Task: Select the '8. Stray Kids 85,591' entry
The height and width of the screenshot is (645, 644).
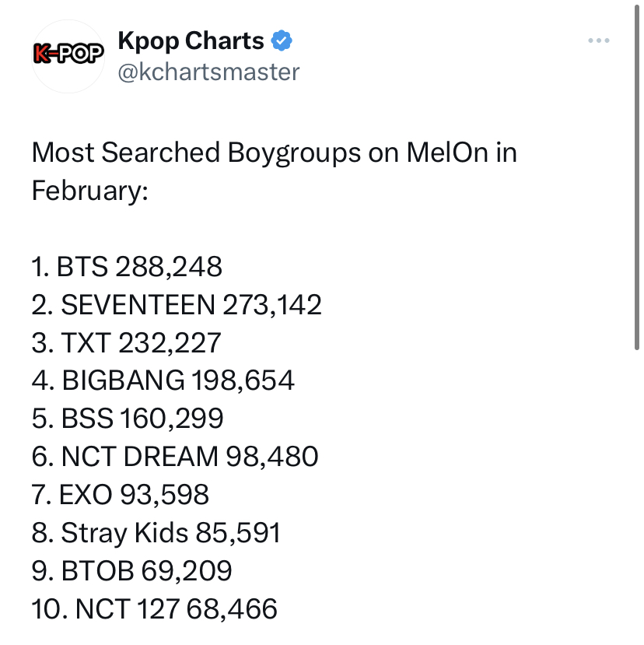Action: coord(156,533)
